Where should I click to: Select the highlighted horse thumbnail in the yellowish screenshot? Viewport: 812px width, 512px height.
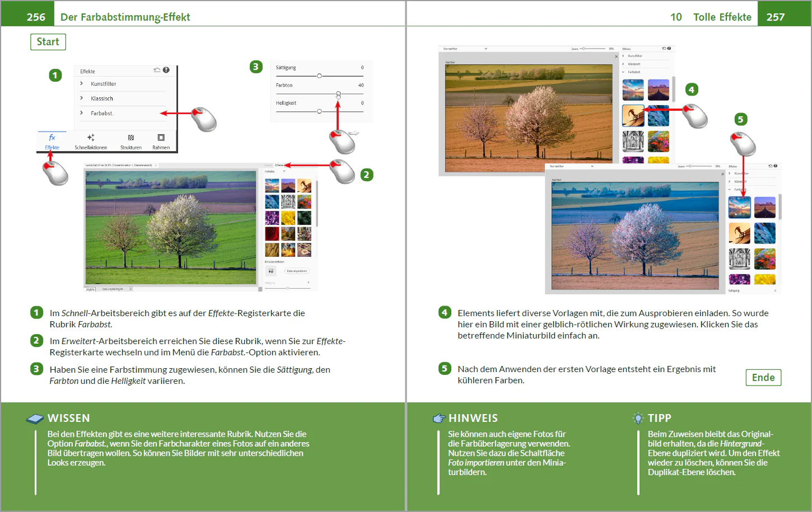coord(633,116)
